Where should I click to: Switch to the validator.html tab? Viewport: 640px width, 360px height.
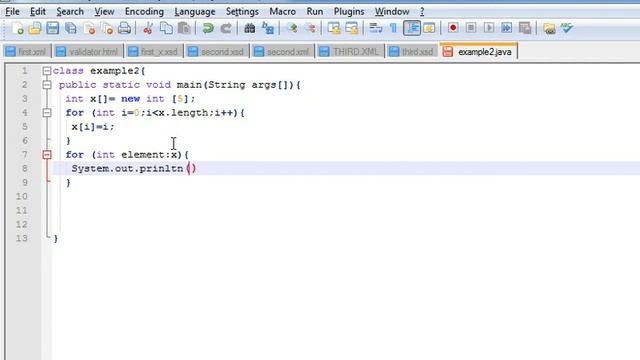[x=88, y=52]
